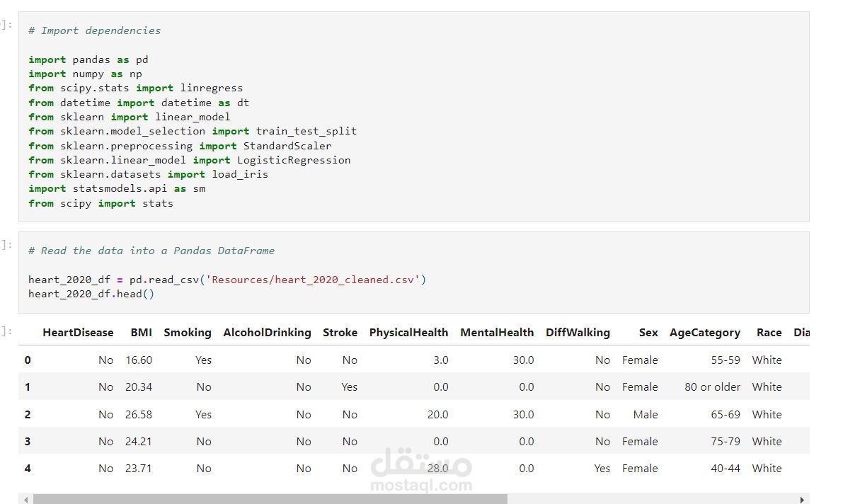
Task: Click the heart_2020_df.head() line
Action: tap(91, 294)
